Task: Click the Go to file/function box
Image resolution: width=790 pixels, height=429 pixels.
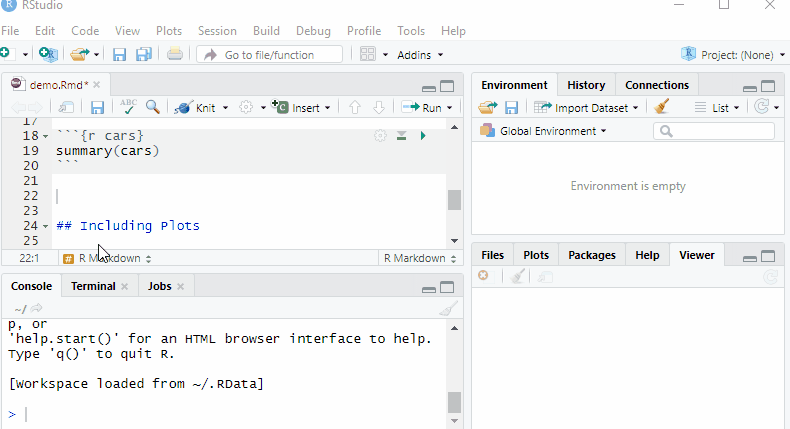Action: pyautogui.click(x=270, y=54)
